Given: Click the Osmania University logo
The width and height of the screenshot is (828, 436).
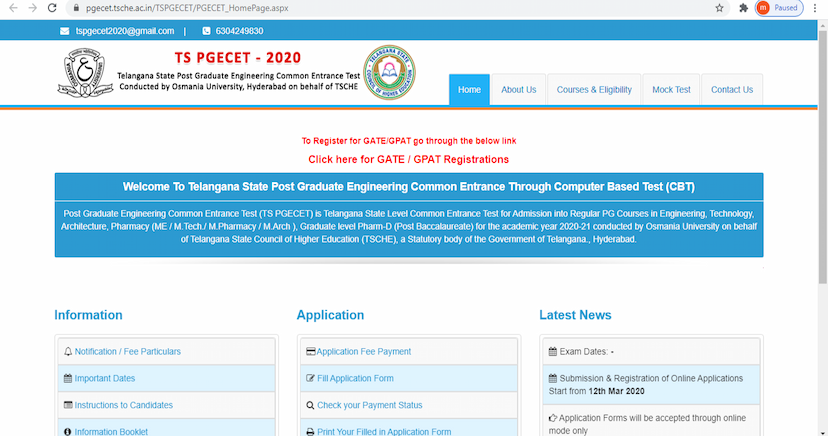Looking at the screenshot, I should 85,72.
